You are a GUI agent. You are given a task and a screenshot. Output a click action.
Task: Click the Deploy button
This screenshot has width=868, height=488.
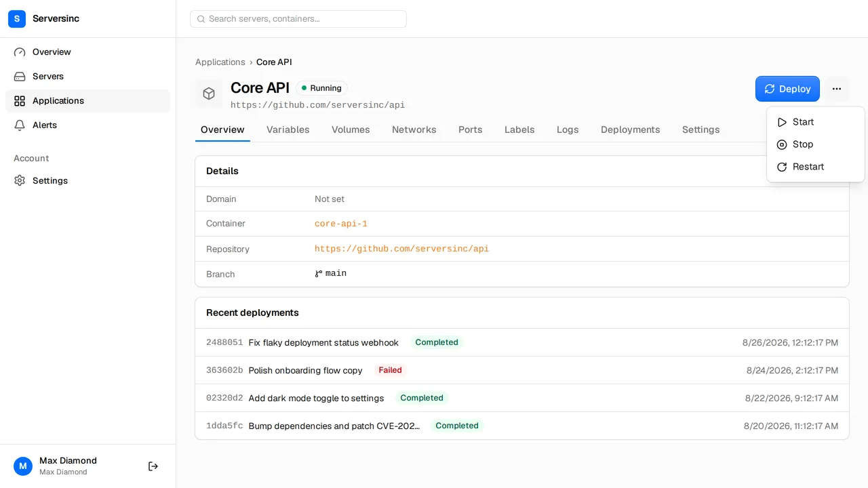pos(787,89)
